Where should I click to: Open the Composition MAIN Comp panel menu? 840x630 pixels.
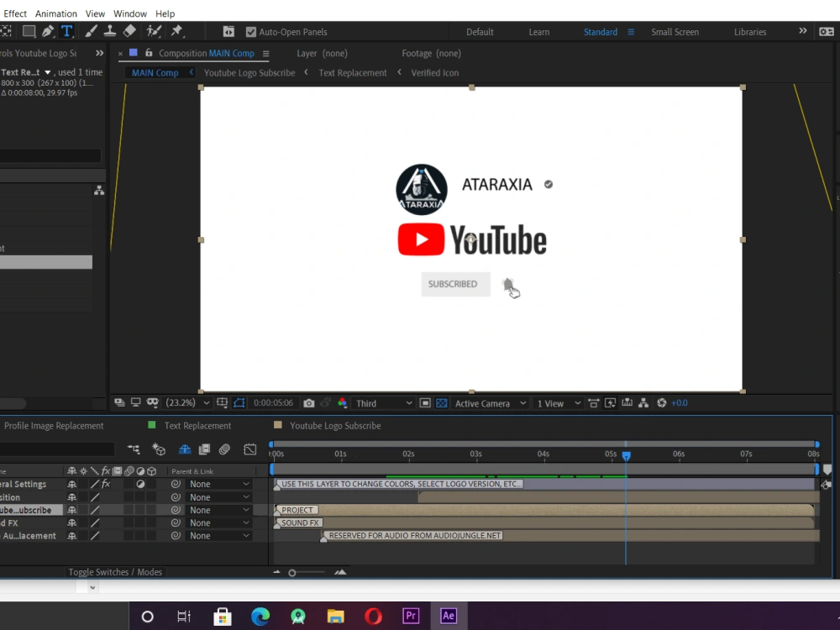click(265, 54)
